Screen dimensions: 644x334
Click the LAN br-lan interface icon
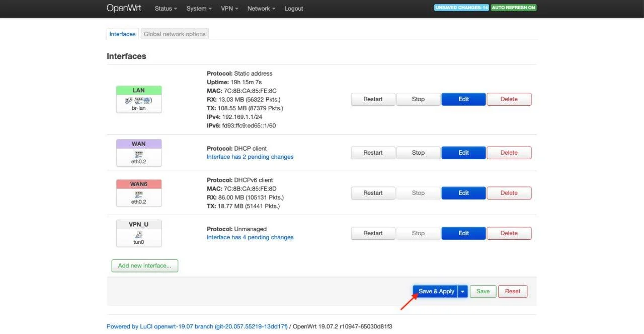(138, 101)
